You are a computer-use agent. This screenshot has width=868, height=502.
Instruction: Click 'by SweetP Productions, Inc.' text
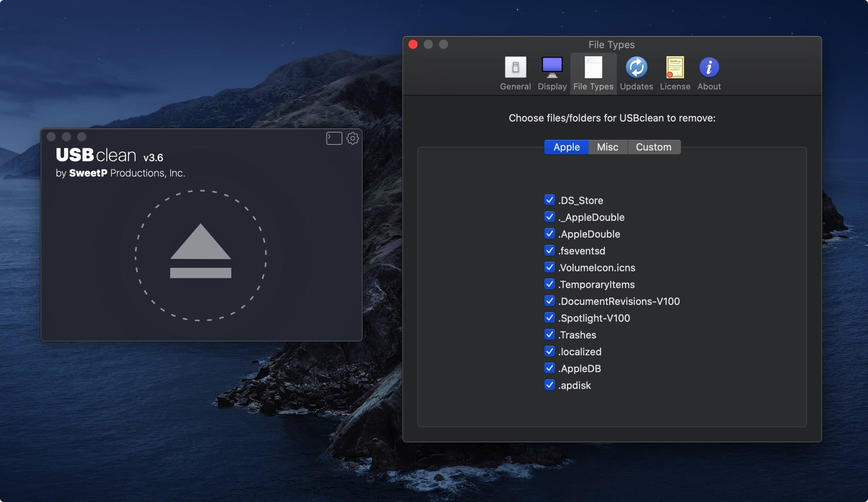point(120,173)
